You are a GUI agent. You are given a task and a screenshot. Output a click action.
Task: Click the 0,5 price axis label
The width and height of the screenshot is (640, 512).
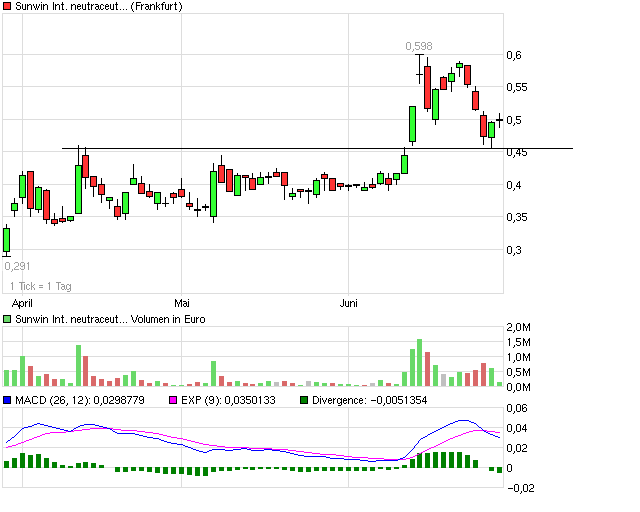tap(514, 120)
